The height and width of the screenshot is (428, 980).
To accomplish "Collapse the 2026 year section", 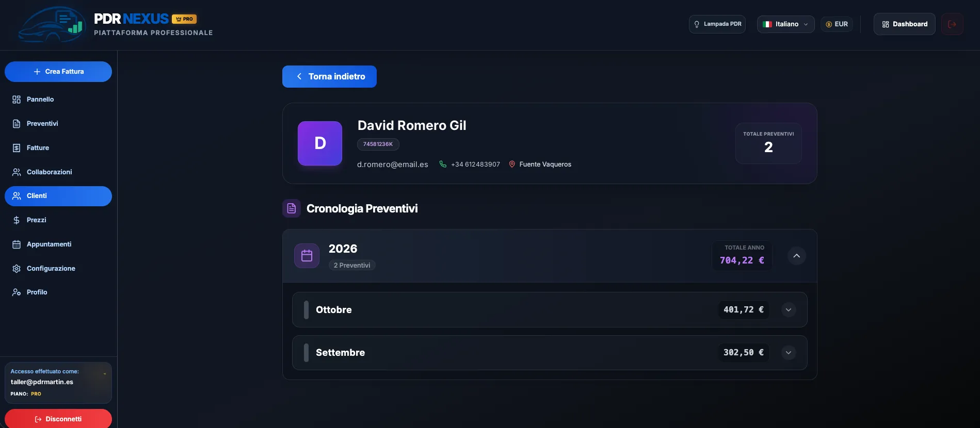I will [796, 256].
